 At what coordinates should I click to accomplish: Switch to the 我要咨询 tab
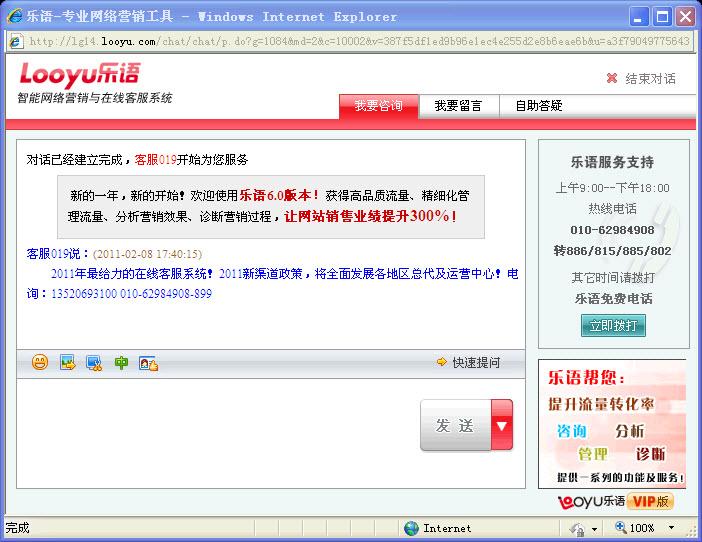pyautogui.click(x=379, y=106)
